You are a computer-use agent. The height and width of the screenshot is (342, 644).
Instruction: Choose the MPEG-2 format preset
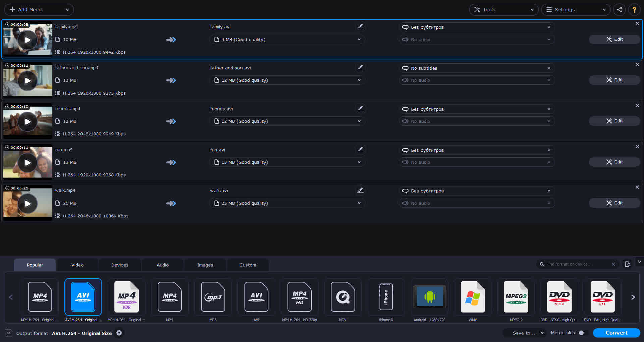(516, 297)
